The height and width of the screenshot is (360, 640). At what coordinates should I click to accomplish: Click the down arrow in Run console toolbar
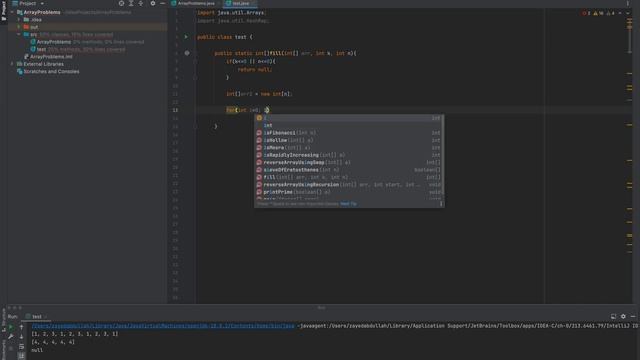click(22, 337)
